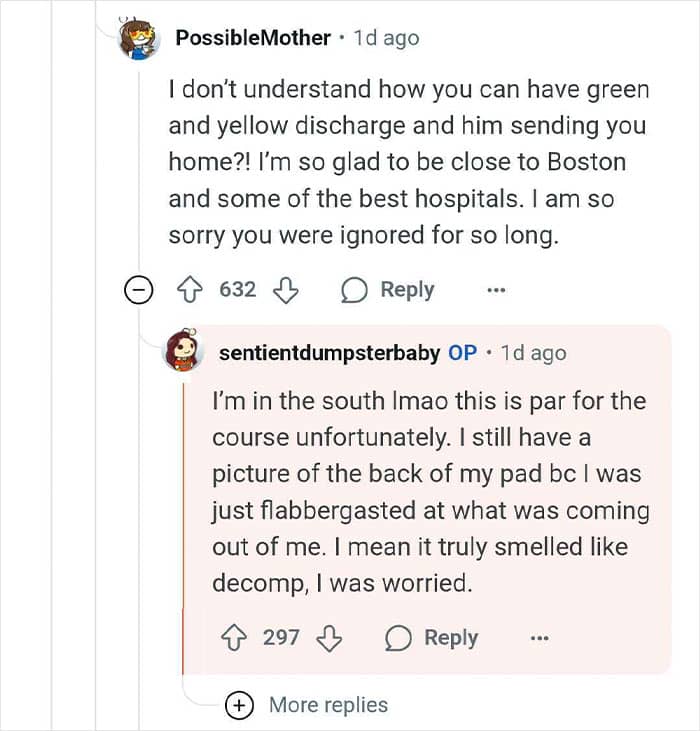This screenshot has width=700, height=731.
Task: Downvote PossibleMother's comment
Action: click(285, 290)
